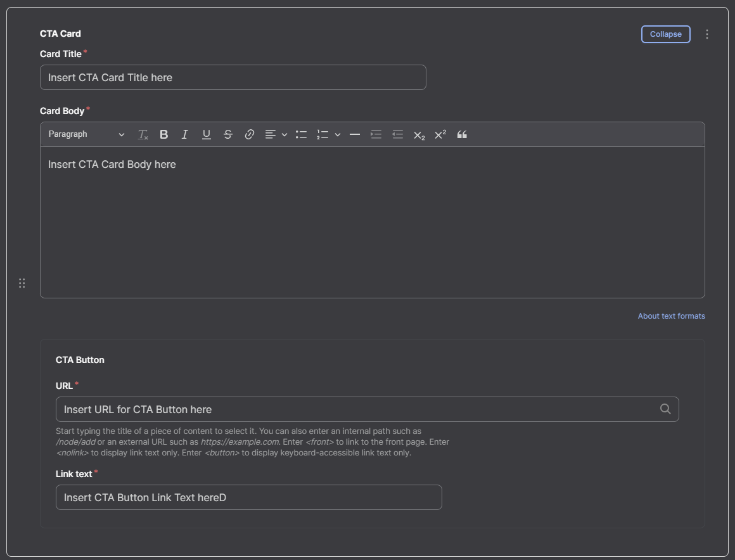This screenshot has height=560, width=735.
Task: Insert a link using the link icon
Action: 250,134
